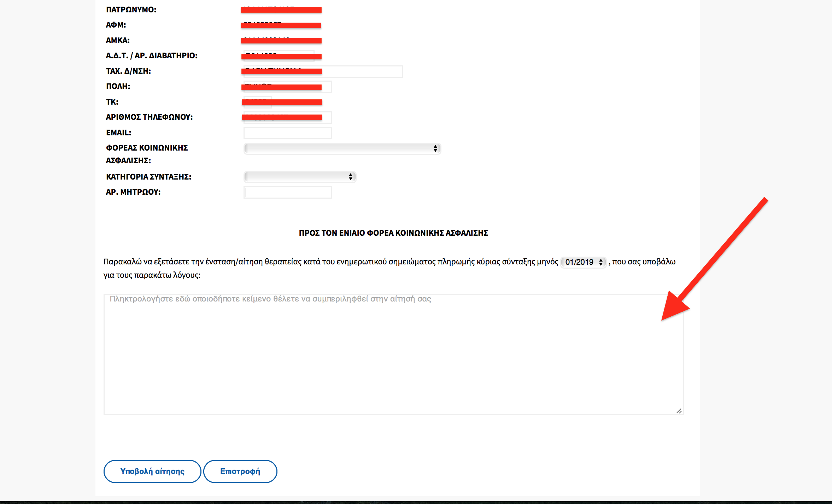Click the Επιστροφή button
832x504 pixels.
[240, 471]
